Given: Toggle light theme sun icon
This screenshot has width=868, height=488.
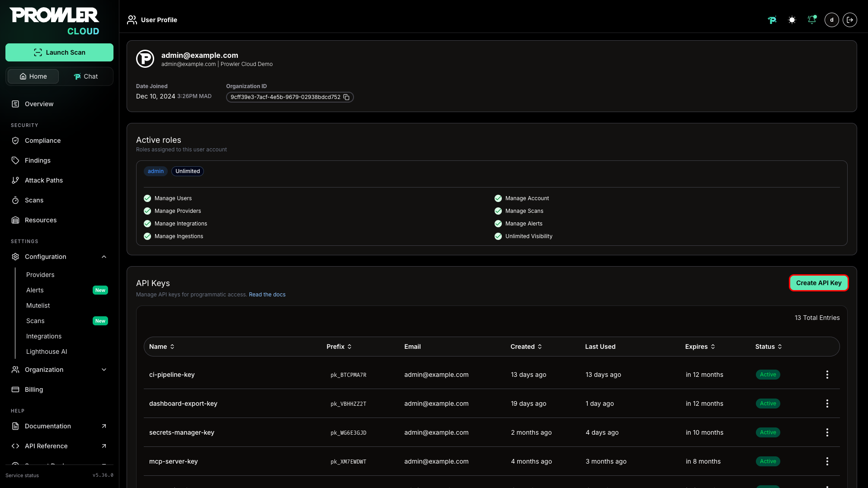Looking at the screenshot, I should 792,20.
